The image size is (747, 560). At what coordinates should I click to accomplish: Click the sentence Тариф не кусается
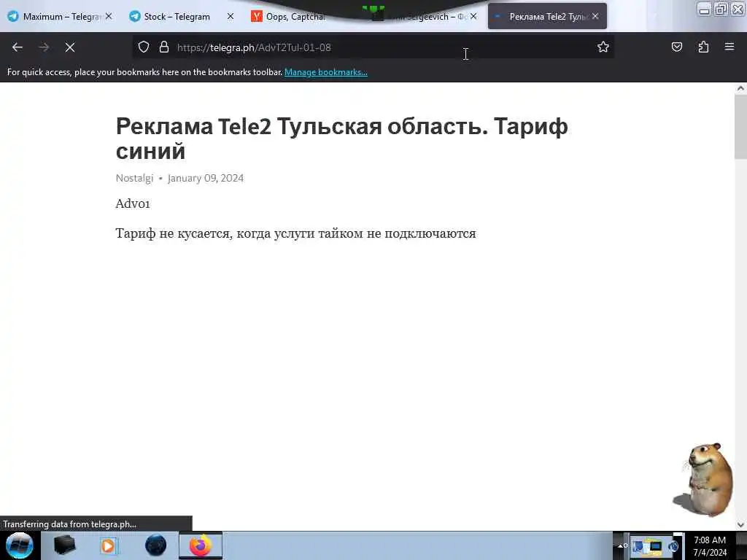(x=296, y=233)
